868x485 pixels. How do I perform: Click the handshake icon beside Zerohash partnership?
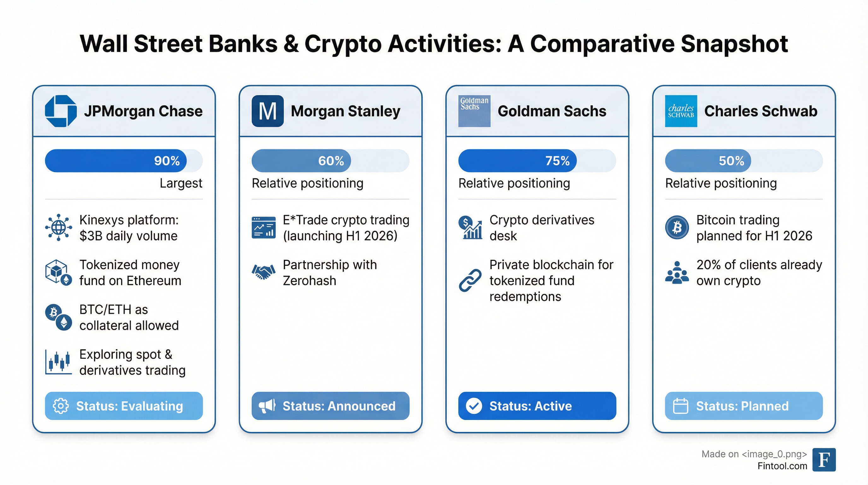pos(263,272)
